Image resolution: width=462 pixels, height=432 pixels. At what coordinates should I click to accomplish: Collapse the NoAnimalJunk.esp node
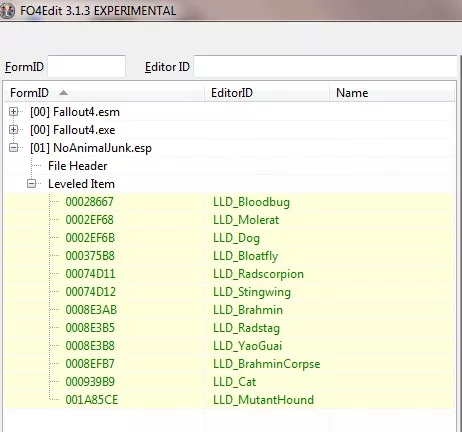point(14,148)
